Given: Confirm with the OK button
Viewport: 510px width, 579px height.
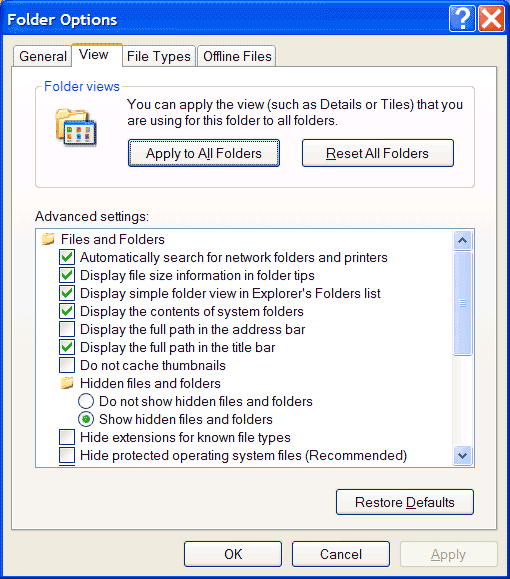Looking at the screenshot, I should [233, 554].
